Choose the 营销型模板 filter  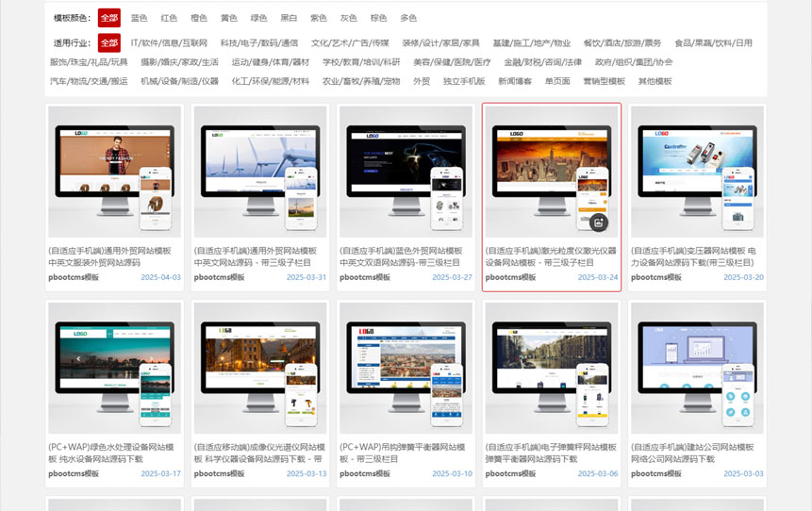tap(605, 81)
